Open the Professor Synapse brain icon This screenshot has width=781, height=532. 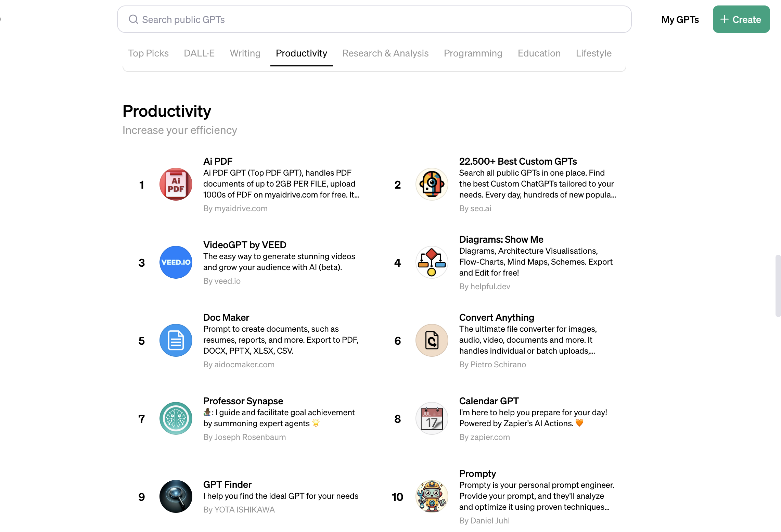[176, 418]
